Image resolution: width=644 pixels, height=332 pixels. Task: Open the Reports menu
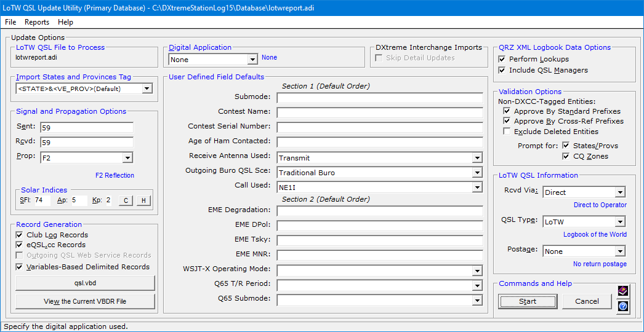(37, 22)
